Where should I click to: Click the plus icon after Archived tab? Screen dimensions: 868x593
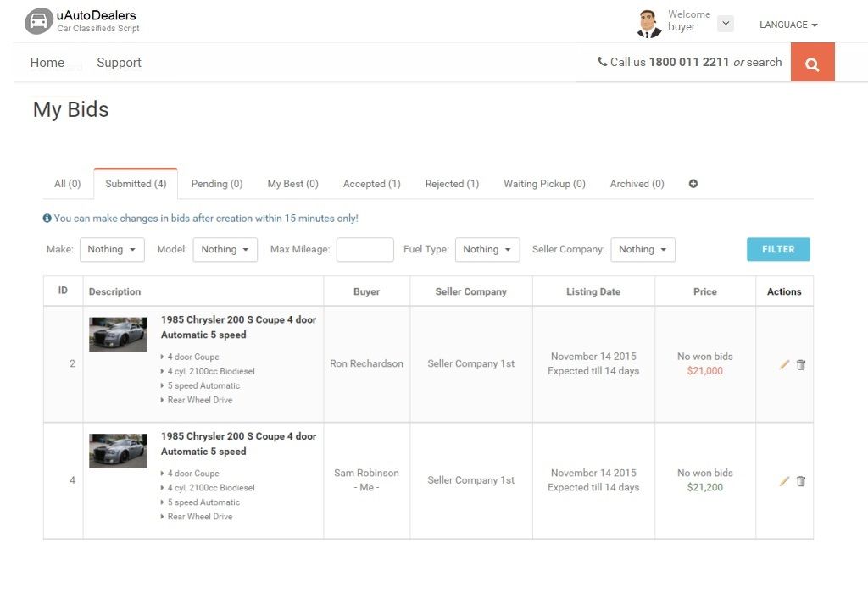[693, 184]
